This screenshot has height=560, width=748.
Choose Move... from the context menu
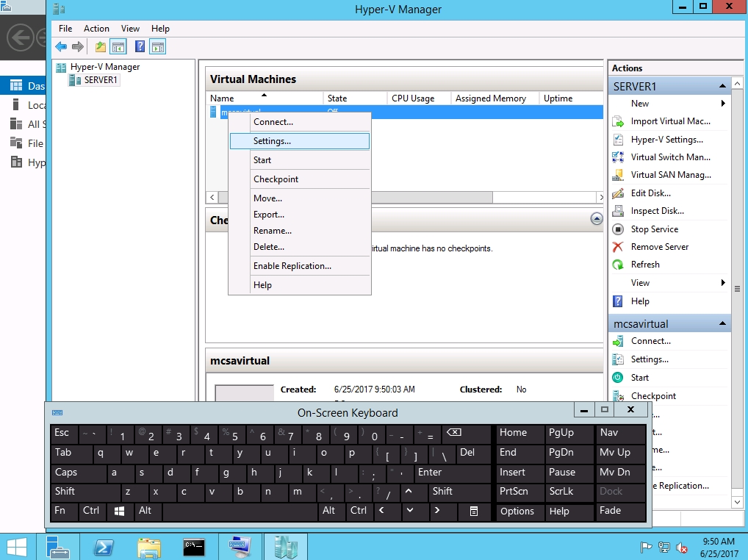click(300, 198)
